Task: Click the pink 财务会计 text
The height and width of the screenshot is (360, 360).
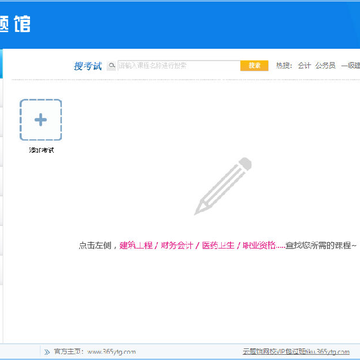Action: 177,246
